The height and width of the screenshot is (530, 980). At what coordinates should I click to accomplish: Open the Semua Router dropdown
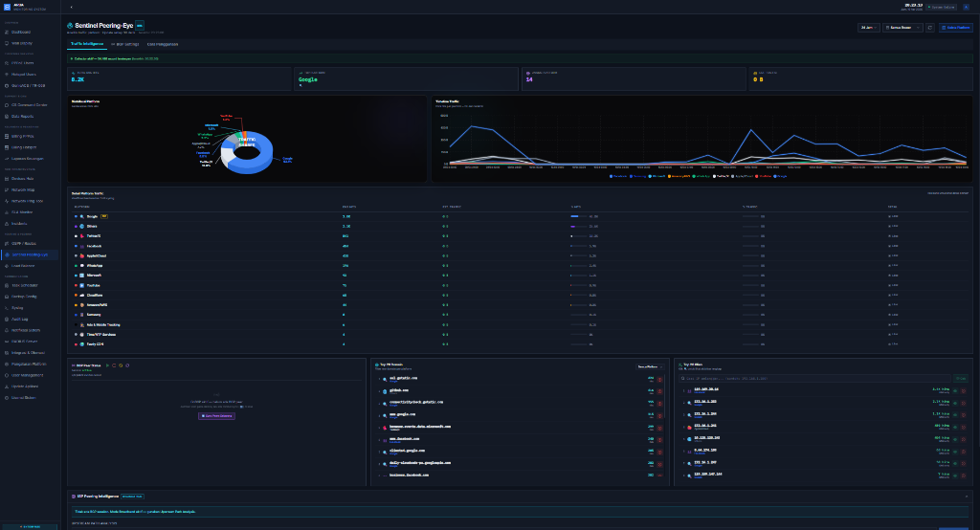pyautogui.click(x=902, y=28)
